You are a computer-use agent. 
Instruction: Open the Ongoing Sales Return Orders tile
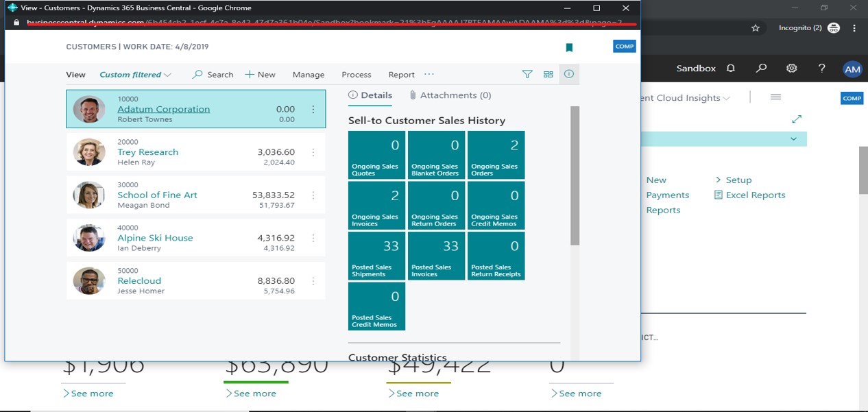coord(437,205)
